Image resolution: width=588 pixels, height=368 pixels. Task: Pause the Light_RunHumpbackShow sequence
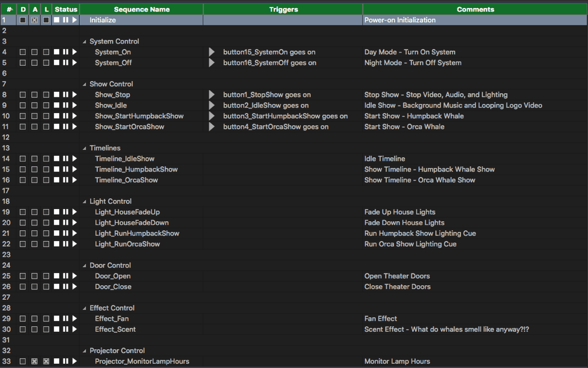[66, 233]
